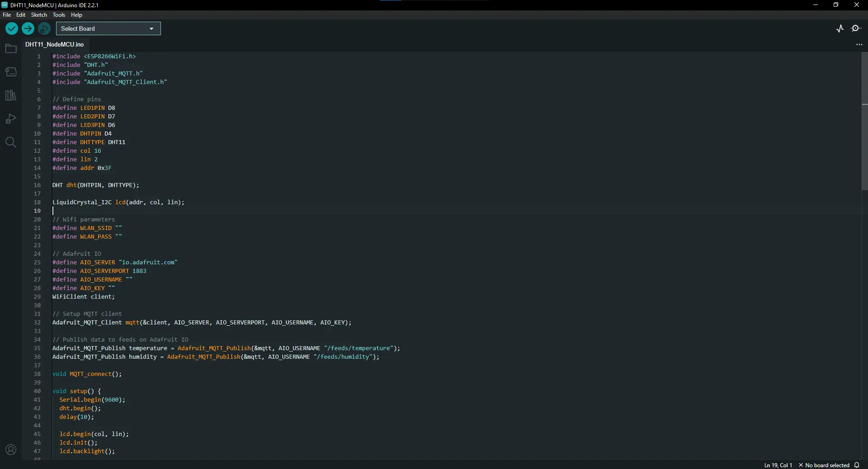Open the Select Board dropdown
Viewport: 868px width, 469px height.
(108, 28)
